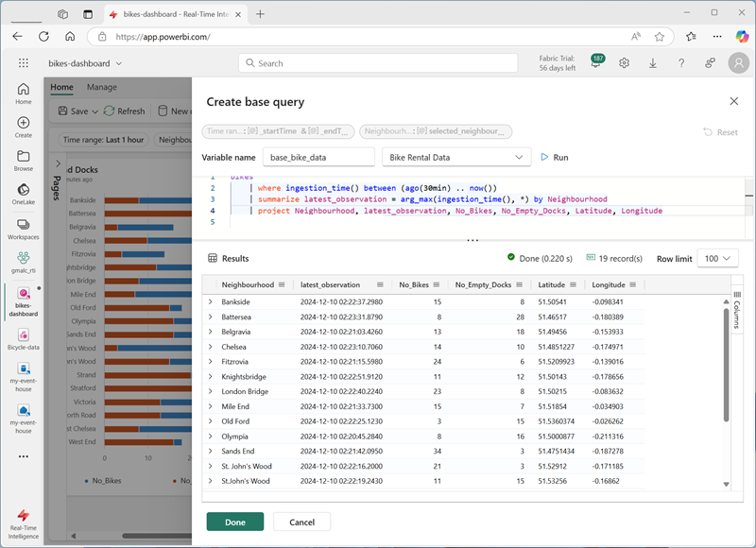Expand the Chelsea result row
756x548 pixels.
coord(210,347)
